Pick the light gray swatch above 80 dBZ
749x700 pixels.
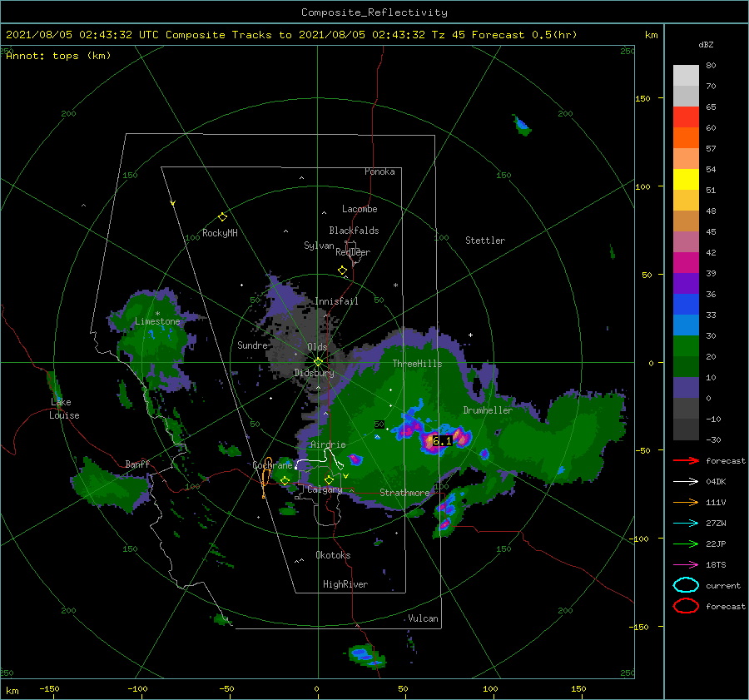click(686, 76)
